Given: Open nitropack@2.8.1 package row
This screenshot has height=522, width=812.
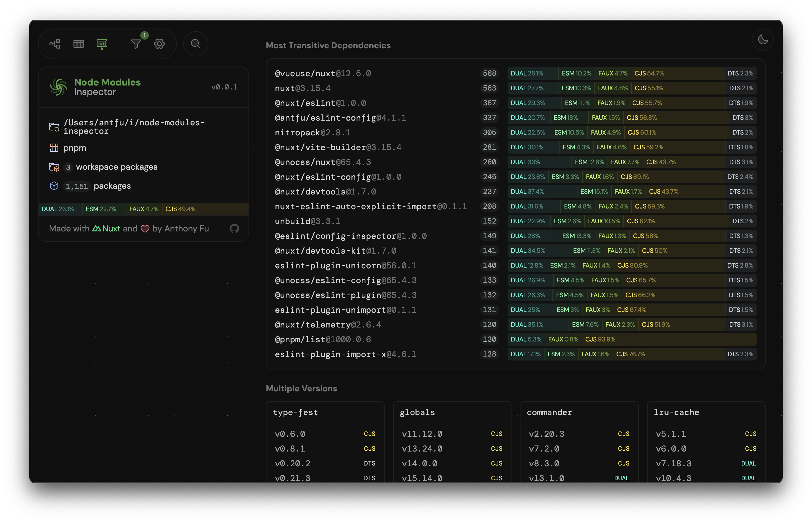Looking at the screenshot, I should coord(515,132).
